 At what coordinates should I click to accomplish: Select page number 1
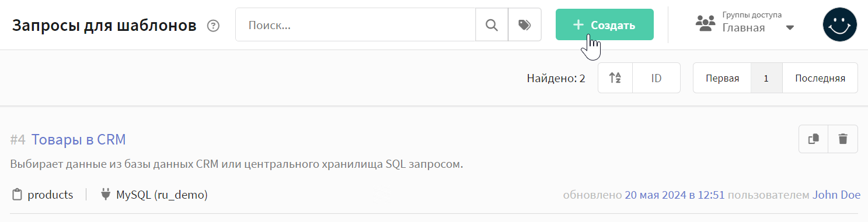tap(766, 78)
